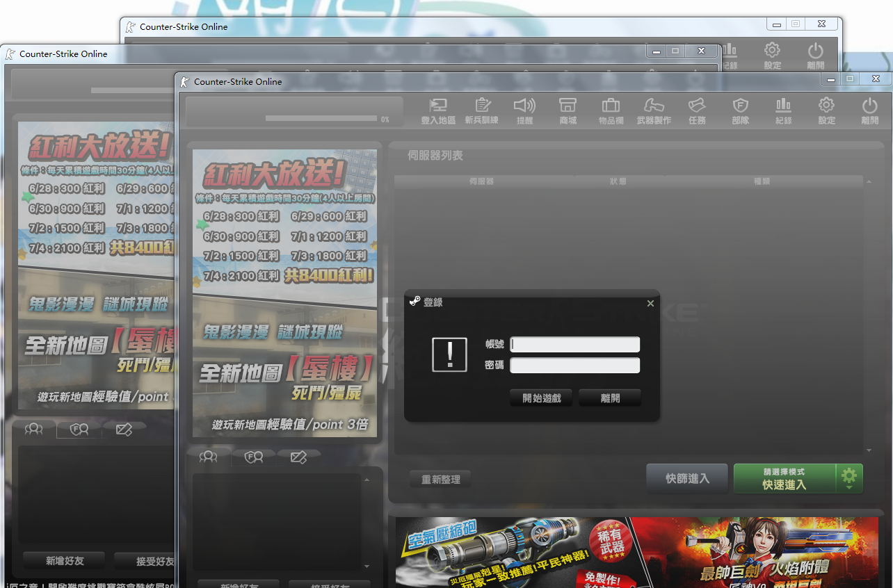Close the 登錄 login dialog
893x588 pixels.
click(650, 303)
